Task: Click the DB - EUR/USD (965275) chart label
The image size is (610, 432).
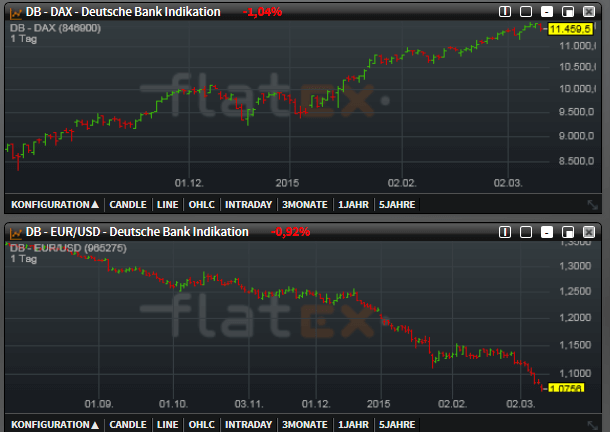Action: [x=68, y=248]
